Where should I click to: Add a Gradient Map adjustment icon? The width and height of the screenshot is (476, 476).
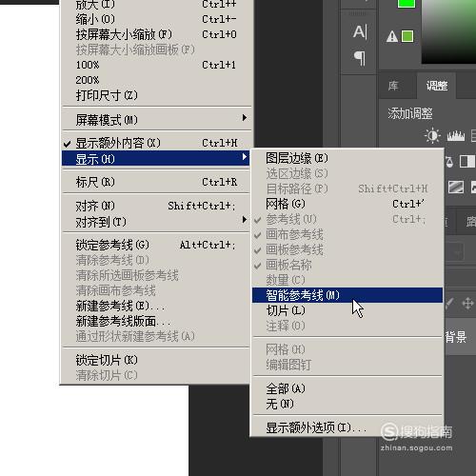coord(456,188)
